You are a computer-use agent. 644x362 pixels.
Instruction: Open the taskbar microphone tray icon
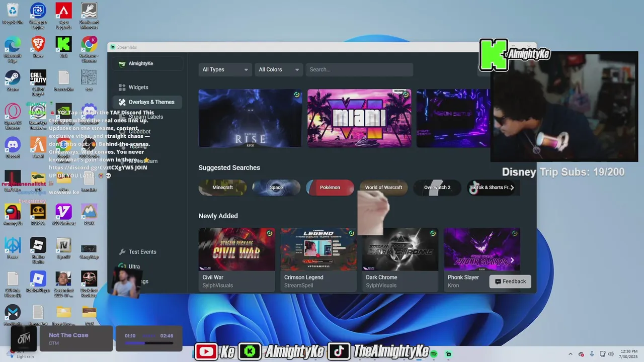click(592, 354)
